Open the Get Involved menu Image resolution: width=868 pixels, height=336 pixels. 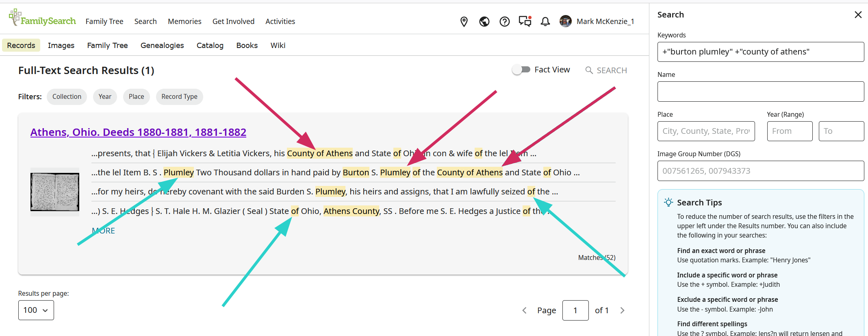[233, 22]
